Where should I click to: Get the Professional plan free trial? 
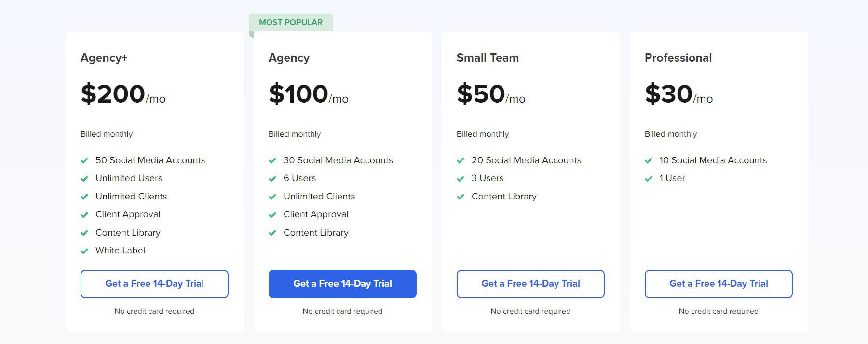(718, 284)
